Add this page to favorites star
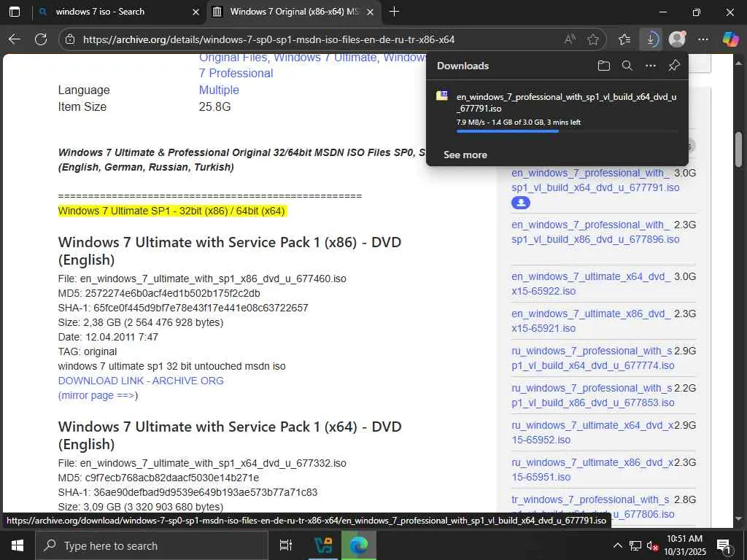 click(592, 39)
